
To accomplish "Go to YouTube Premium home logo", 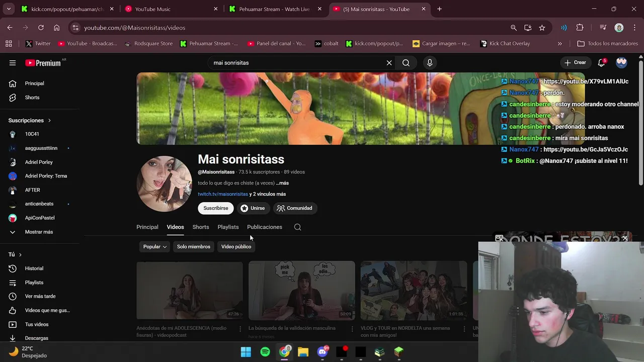I will click(43, 63).
